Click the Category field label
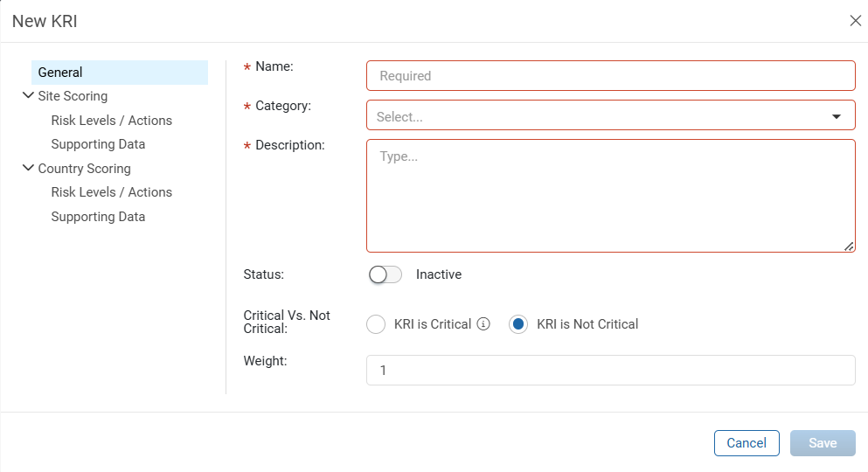The image size is (868, 472). point(283,106)
